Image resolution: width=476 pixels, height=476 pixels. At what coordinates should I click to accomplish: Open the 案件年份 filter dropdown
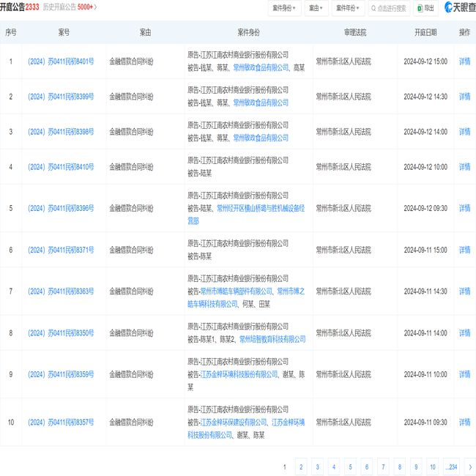point(348,8)
